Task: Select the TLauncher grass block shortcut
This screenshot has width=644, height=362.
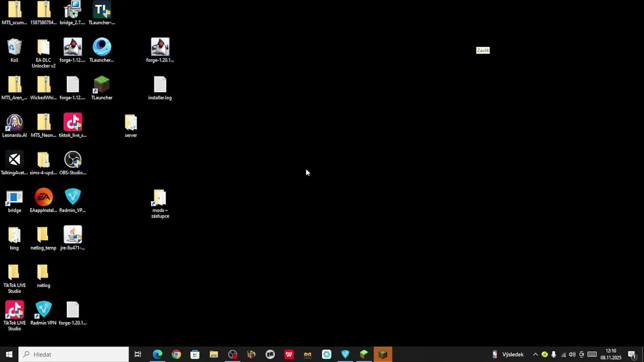Action: (102, 85)
